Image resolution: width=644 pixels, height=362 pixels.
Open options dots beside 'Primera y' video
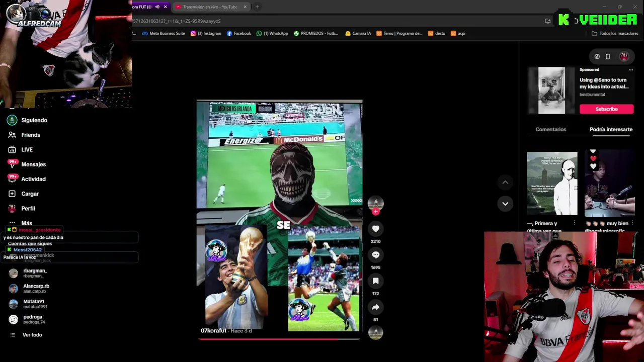pyautogui.click(x=574, y=223)
